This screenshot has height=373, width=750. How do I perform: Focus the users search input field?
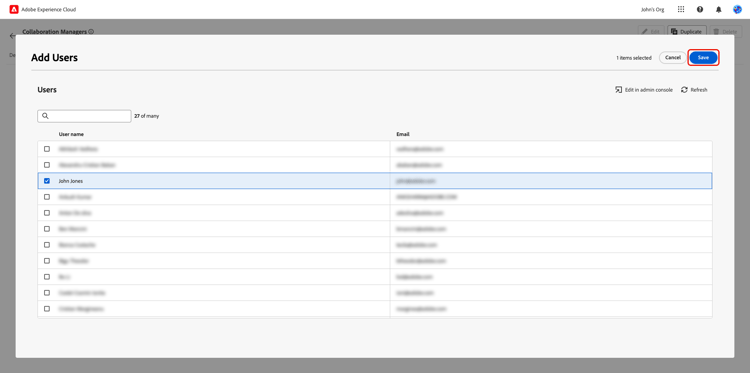[x=84, y=116]
